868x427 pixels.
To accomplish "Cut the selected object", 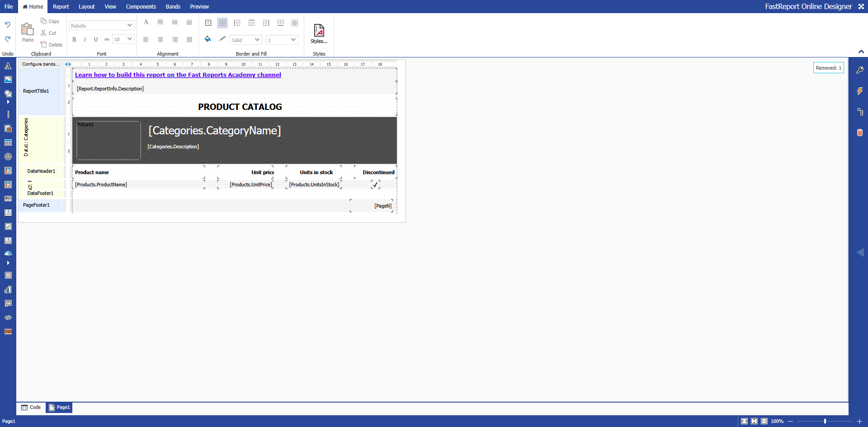I will click(49, 33).
